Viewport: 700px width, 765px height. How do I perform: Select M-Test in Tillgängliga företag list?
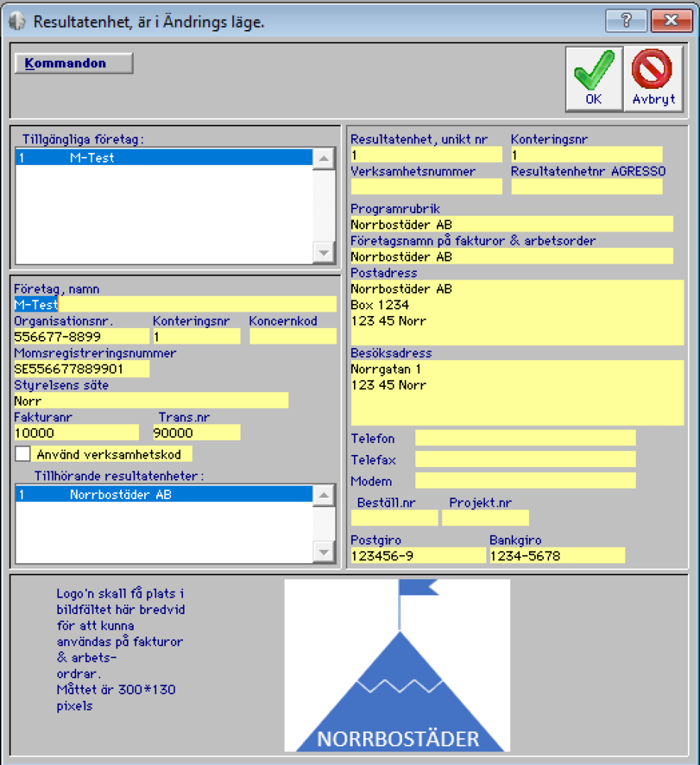(164, 158)
